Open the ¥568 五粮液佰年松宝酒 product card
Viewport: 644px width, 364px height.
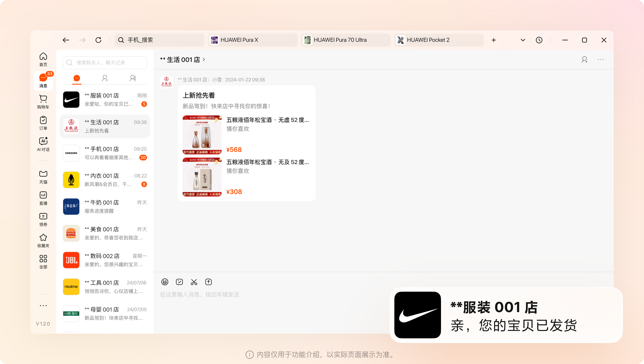pos(246,134)
